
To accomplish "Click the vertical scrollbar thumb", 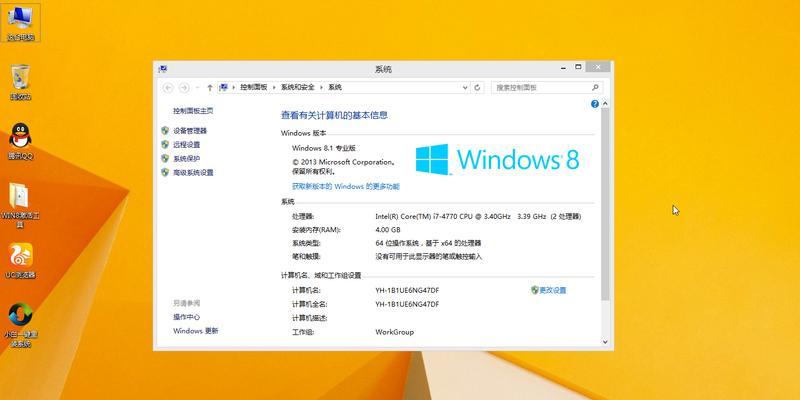I will [x=605, y=204].
